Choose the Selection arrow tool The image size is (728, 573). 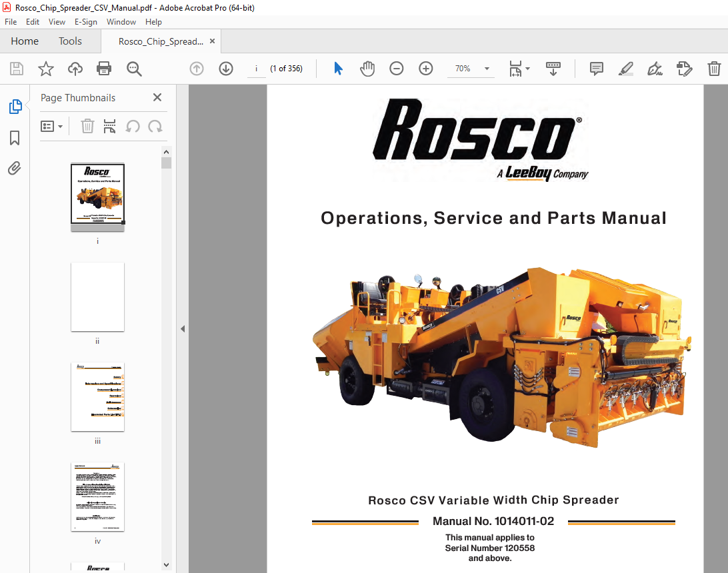coord(338,69)
